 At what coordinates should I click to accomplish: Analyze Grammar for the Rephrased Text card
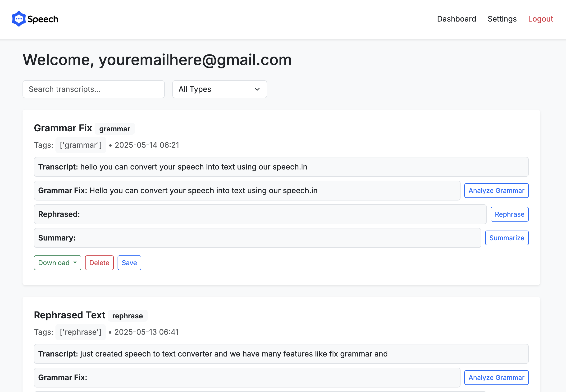pyautogui.click(x=496, y=378)
